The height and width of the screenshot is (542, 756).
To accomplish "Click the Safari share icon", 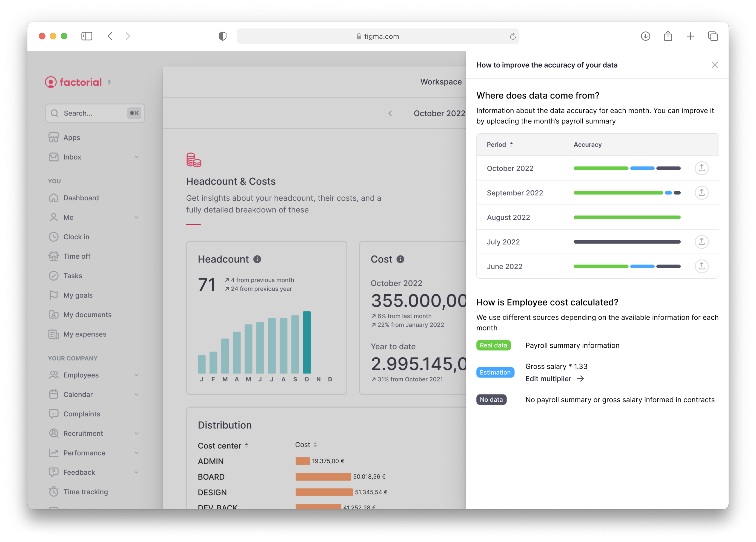I will [x=668, y=36].
